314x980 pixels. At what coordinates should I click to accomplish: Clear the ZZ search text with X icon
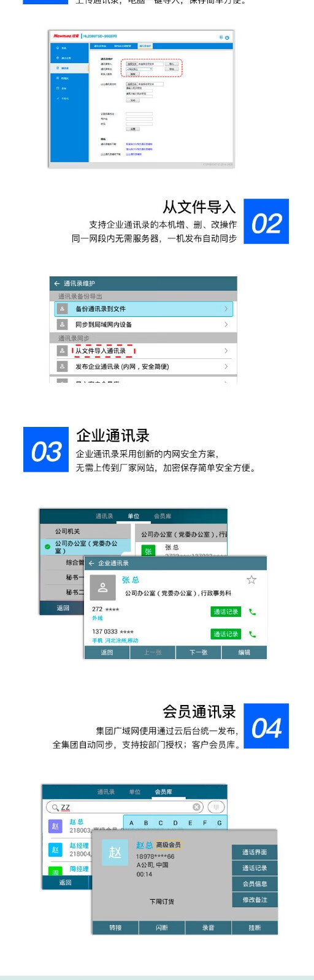click(196, 807)
